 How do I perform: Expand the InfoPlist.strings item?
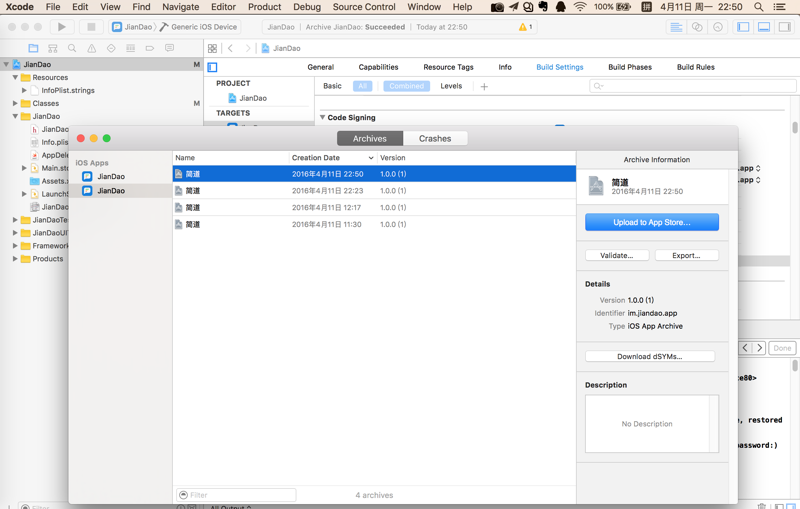click(24, 90)
